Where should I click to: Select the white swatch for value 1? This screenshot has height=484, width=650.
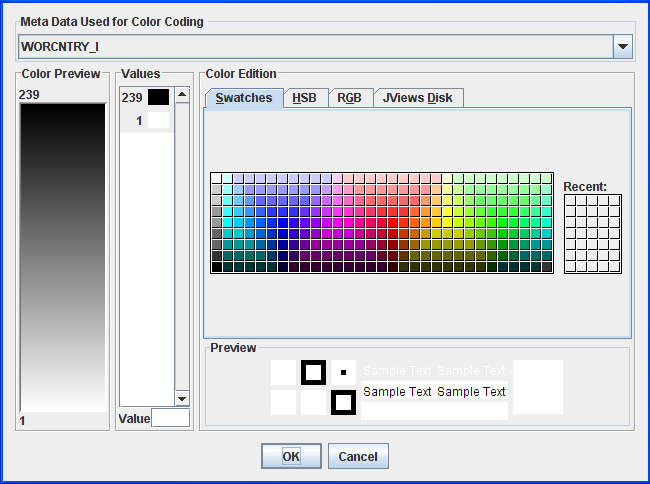click(158, 120)
